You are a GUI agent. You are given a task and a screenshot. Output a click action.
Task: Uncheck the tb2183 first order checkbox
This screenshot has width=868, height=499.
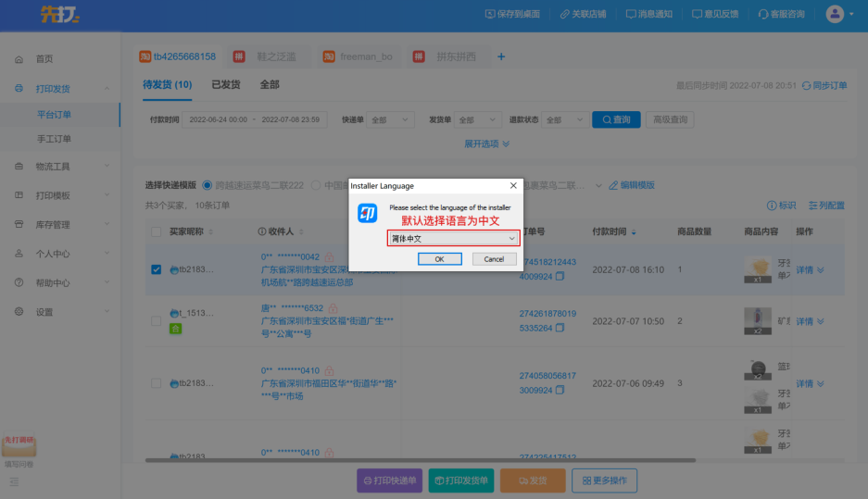tap(156, 269)
